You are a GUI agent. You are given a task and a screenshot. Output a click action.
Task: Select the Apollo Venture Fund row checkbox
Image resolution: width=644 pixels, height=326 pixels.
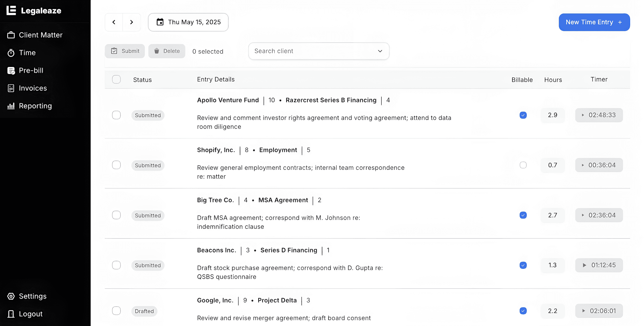(116, 115)
